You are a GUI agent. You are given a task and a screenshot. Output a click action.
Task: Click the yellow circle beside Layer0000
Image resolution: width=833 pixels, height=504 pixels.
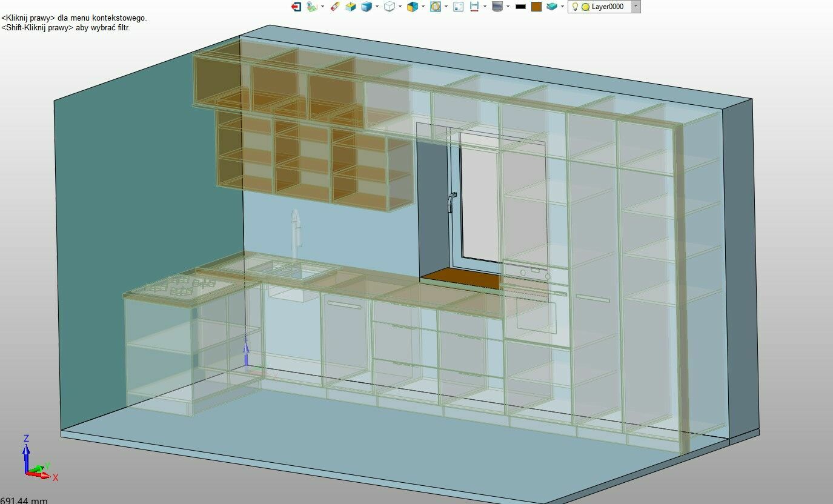tap(585, 7)
